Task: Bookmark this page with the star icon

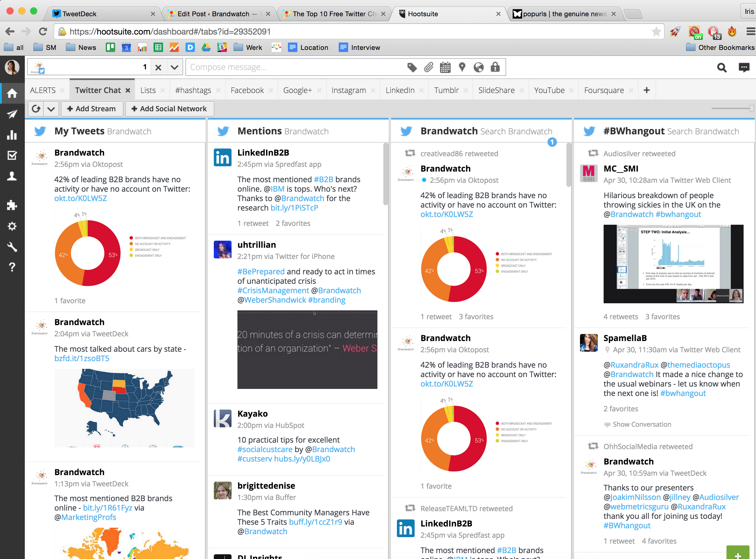Action: pyautogui.click(x=656, y=32)
